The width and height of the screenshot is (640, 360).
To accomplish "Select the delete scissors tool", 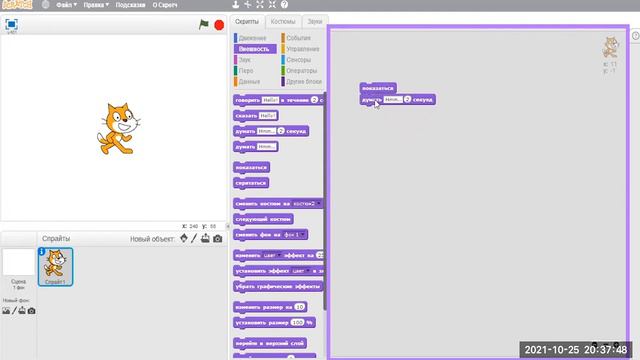I will tap(248, 4).
